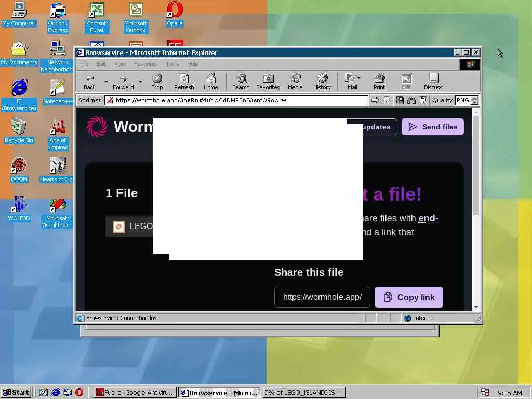The width and height of the screenshot is (532, 399).
Task: Select the Notepad++ desktop icon
Action: [58, 92]
